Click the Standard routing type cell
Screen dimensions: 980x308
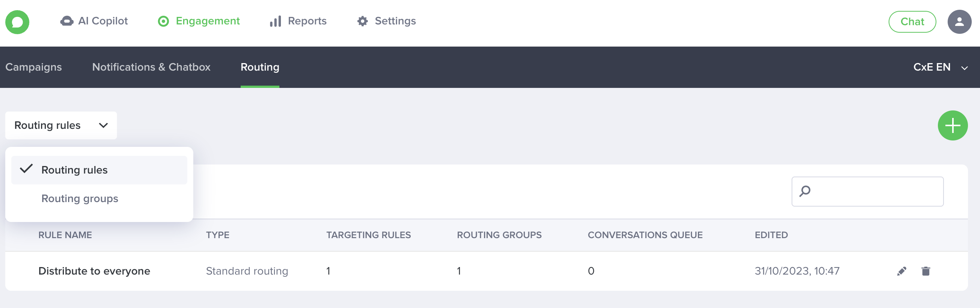(x=247, y=271)
